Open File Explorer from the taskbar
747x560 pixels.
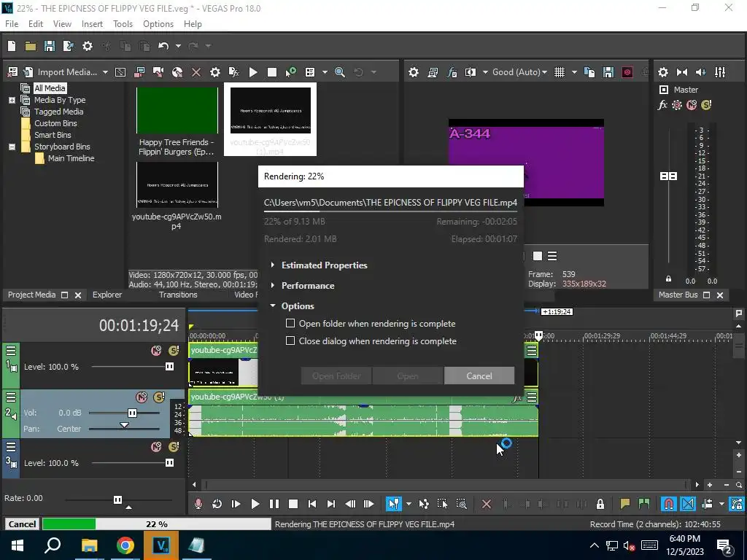[89, 545]
